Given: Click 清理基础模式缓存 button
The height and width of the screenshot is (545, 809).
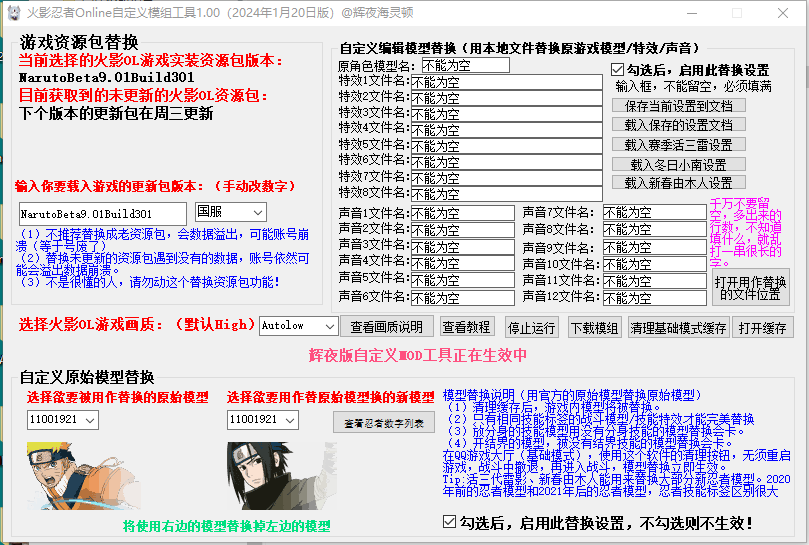Looking at the screenshot, I should [678, 328].
